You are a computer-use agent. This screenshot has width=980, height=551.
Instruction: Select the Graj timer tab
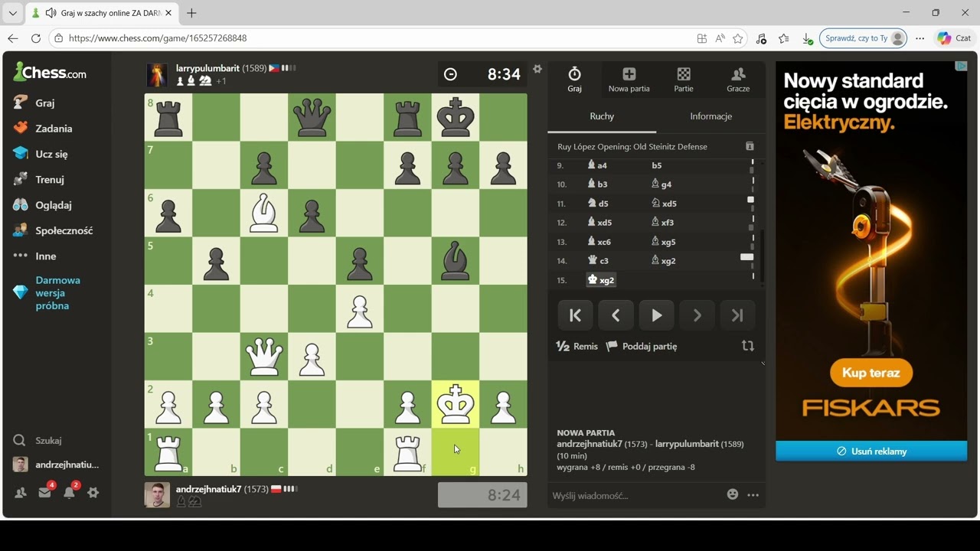click(x=574, y=79)
